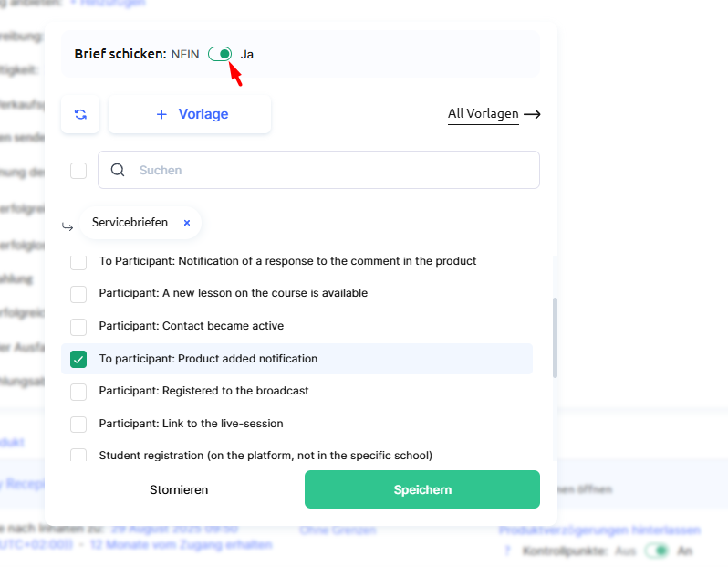This screenshot has height=567, width=728.
Task: Click the refresh templates icon button
Action: (x=80, y=114)
